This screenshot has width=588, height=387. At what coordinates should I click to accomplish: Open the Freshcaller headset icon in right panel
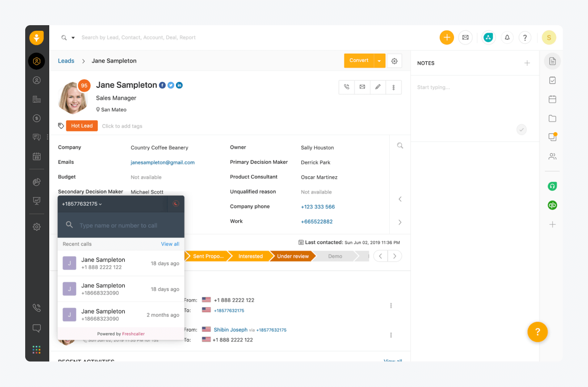pyautogui.click(x=552, y=186)
